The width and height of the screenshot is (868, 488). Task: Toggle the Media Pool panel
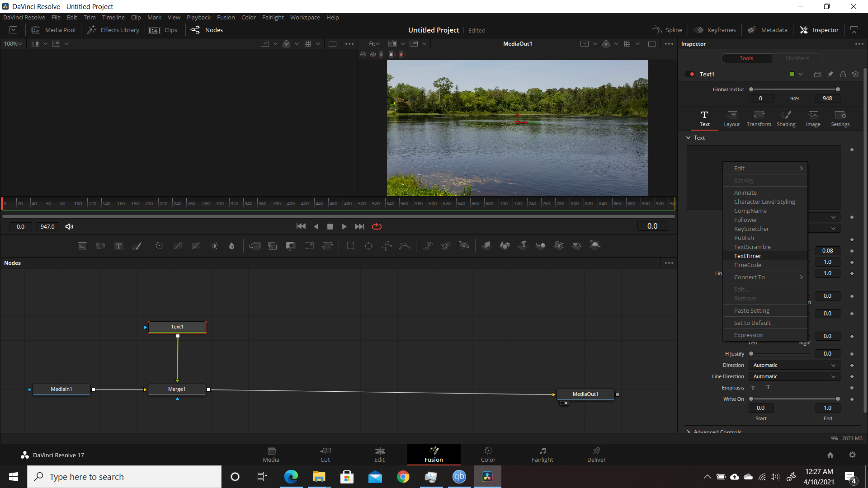pos(53,30)
